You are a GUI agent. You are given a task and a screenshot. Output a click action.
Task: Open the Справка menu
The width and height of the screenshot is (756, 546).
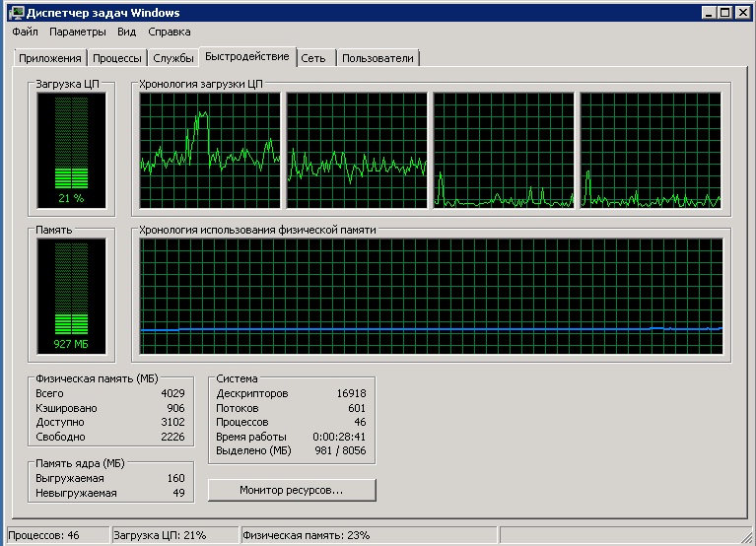pos(170,32)
